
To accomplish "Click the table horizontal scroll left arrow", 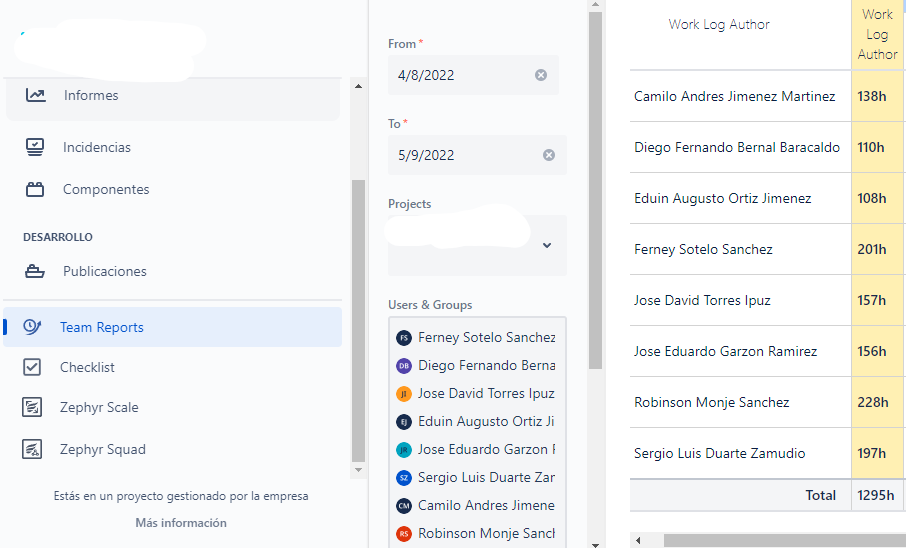I will 638,540.
